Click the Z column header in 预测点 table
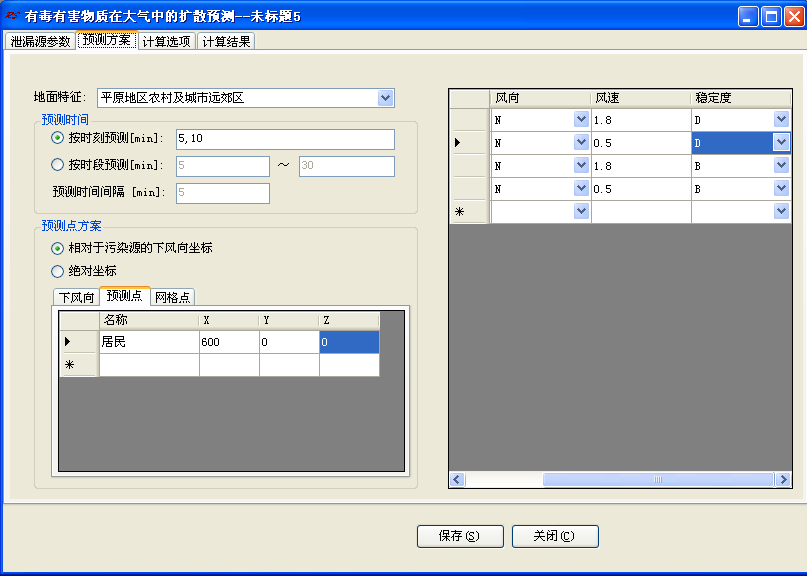 (349, 320)
